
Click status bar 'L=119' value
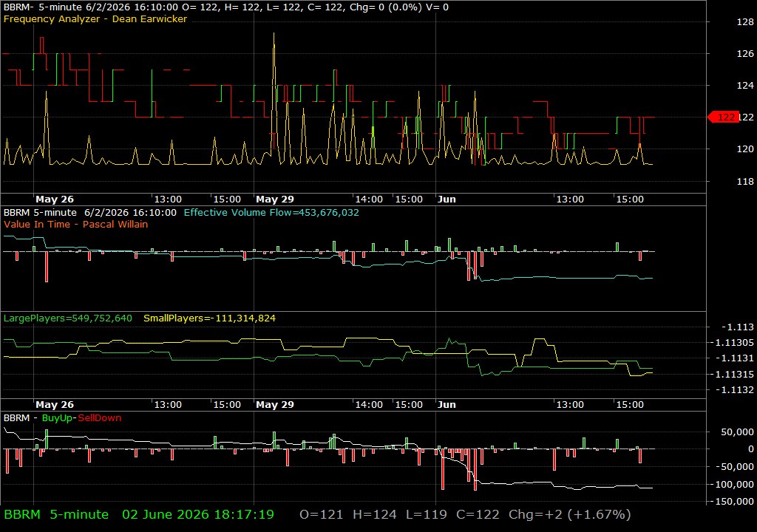tap(427, 514)
